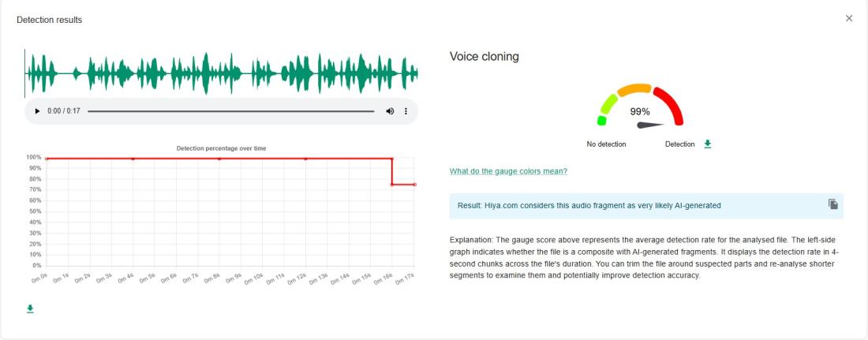
Task: Click the 99% gauge score
Action: pos(640,112)
